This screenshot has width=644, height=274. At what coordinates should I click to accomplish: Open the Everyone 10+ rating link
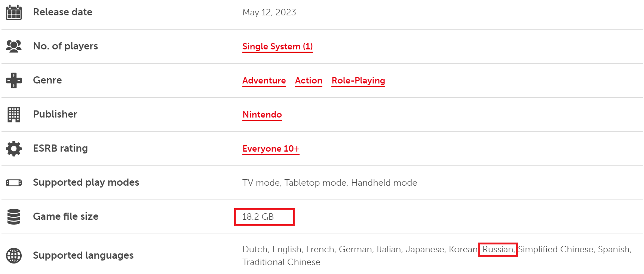pos(271,149)
